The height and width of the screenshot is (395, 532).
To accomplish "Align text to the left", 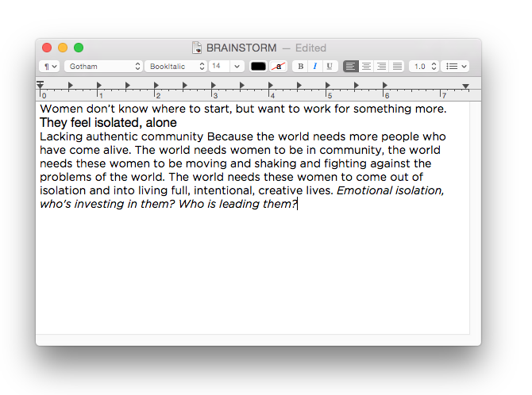I will pyautogui.click(x=350, y=67).
